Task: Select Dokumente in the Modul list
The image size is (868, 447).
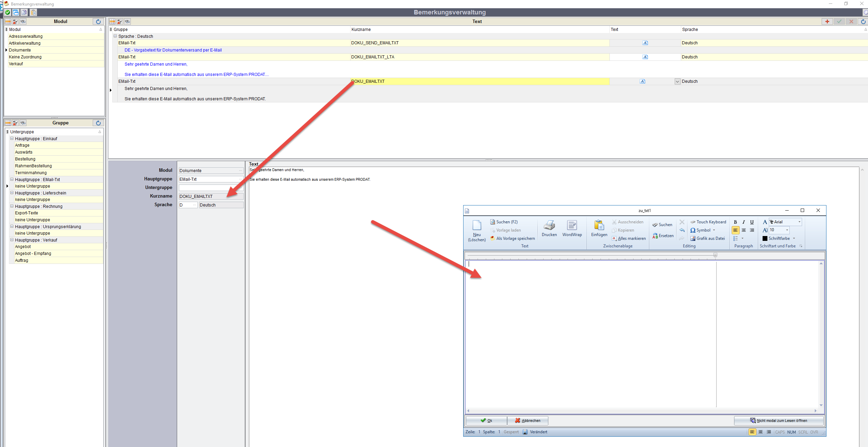Action: coord(20,50)
